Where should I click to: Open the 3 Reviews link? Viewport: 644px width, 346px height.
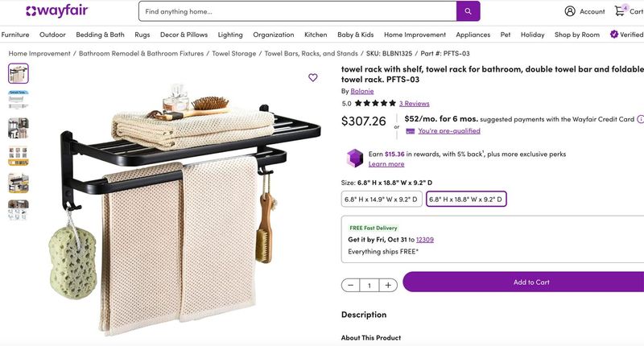pyautogui.click(x=414, y=103)
